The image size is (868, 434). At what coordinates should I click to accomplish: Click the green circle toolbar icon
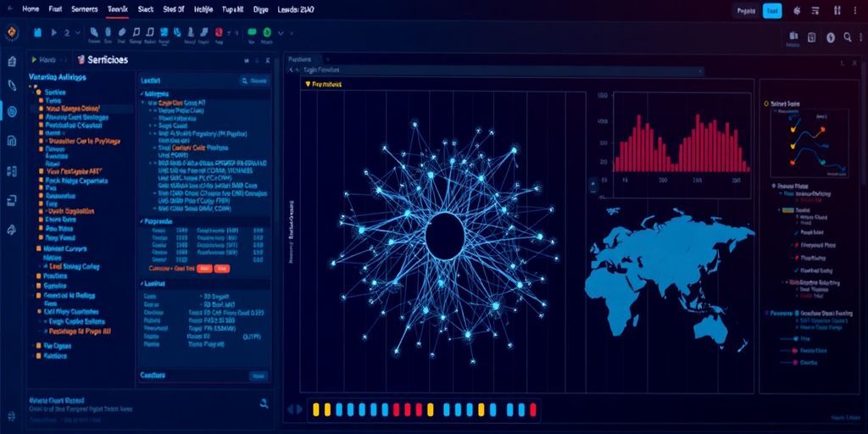point(267,34)
